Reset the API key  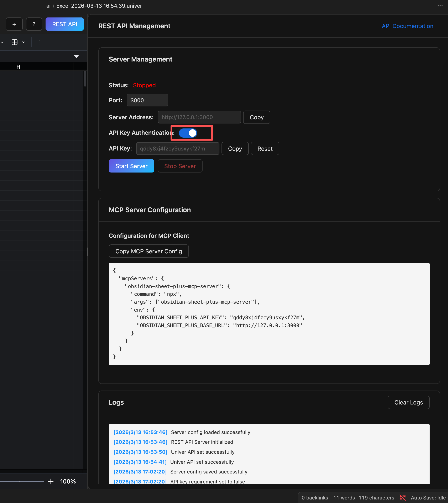pyautogui.click(x=265, y=148)
